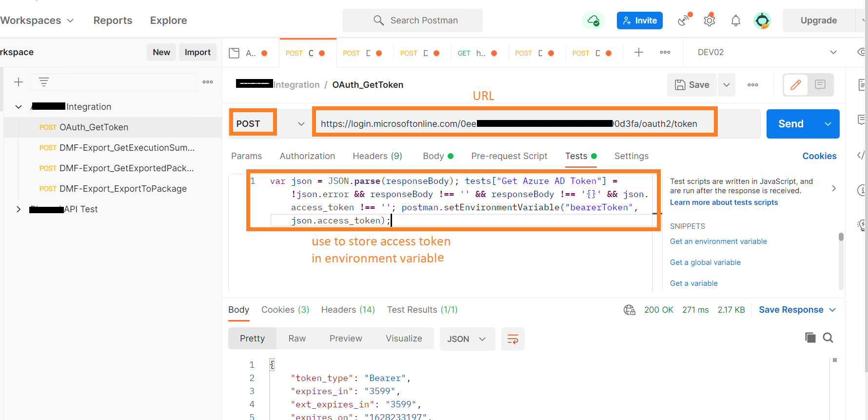Copy the response body icon

tap(810, 338)
